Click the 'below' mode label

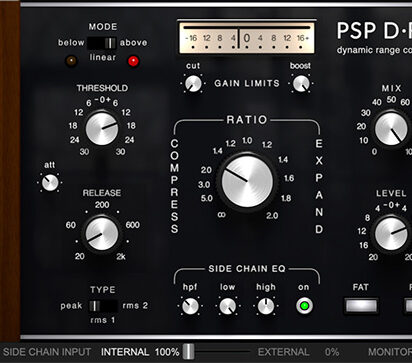click(71, 43)
